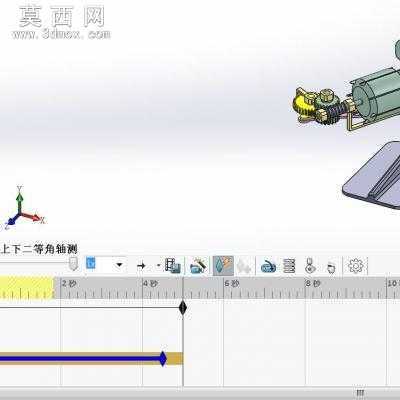Click the Gravity tool icon
The image size is (400, 400).
tap(331, 267)
